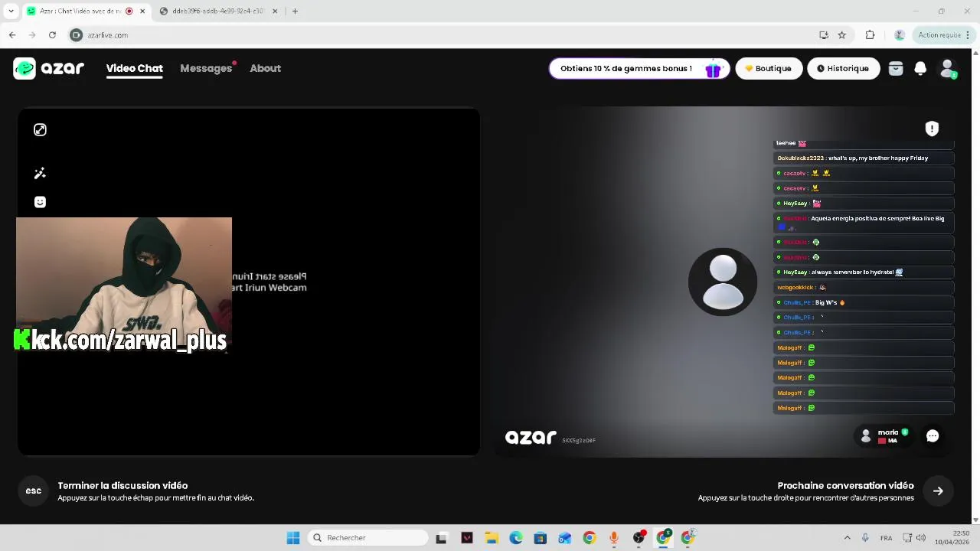This screenshot has width=980, height=551.
Task: Click the 'always remember to hydrate' message
Action: (864, 272)
